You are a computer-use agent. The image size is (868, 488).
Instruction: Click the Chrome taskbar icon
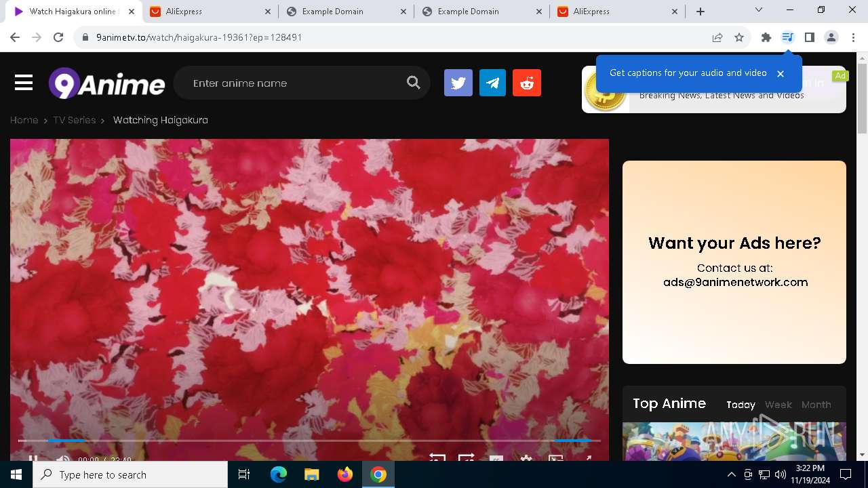tap(378, 474)
